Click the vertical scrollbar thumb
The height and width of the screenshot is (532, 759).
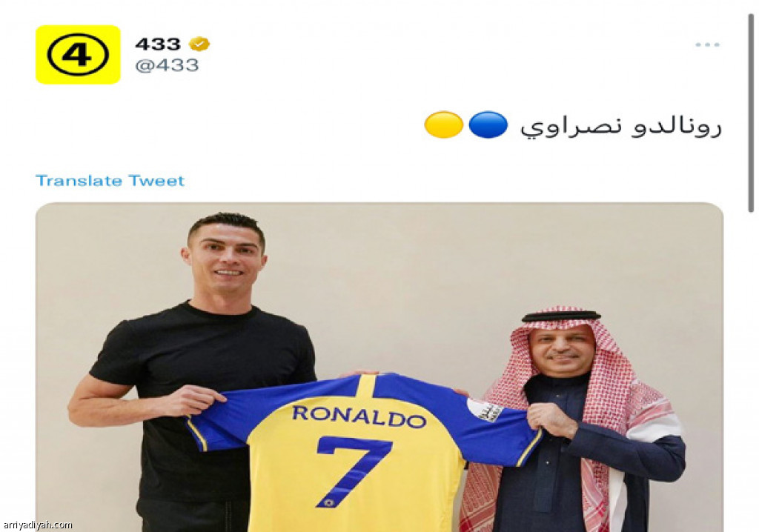[x=751, y=113]
